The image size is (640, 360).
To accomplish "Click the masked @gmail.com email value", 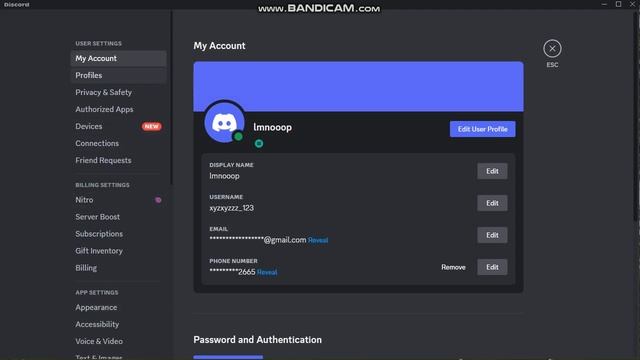I will pos(258,240).
